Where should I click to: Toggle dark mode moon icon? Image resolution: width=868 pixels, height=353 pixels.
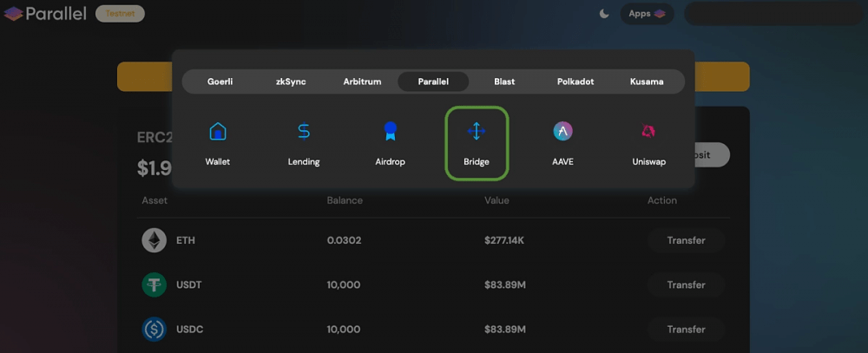[x=604, y=14]
